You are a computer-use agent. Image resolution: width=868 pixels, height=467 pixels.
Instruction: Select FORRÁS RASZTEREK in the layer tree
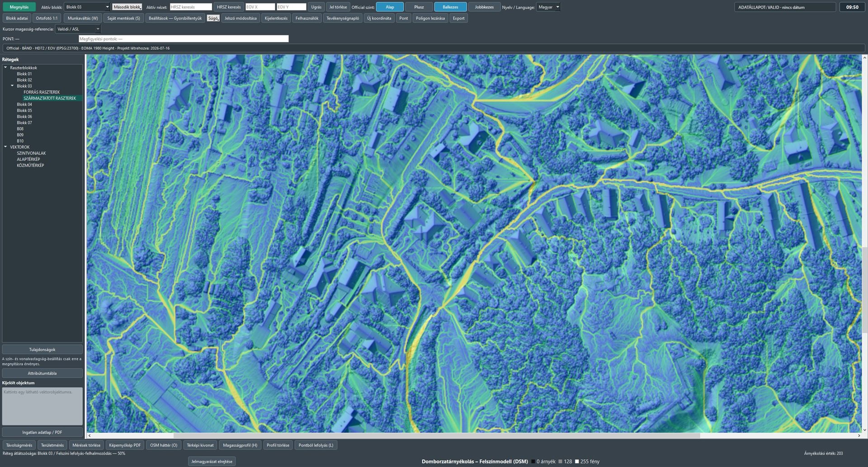[x=42, y=92]
